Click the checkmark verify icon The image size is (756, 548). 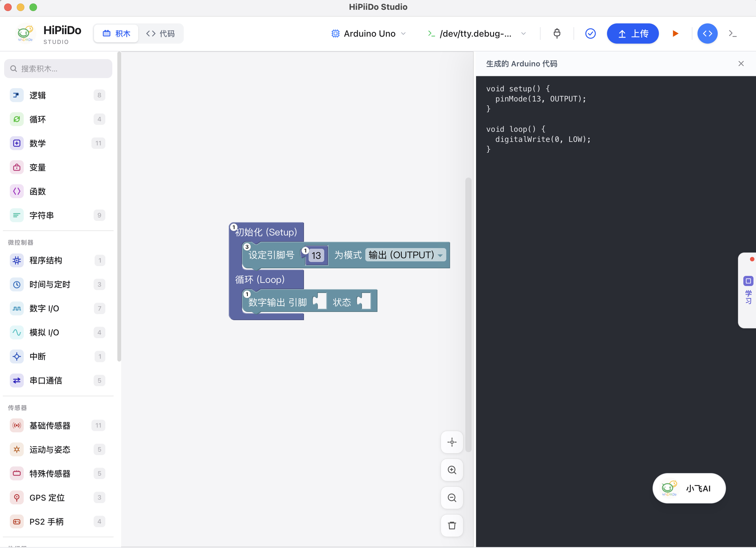(x=590, y=33)
